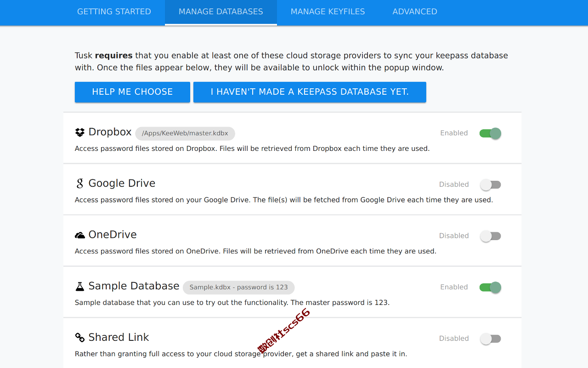Click the Sample Database heading
Image resolution: width=588 pixels, height=368 pixels.
134,286
